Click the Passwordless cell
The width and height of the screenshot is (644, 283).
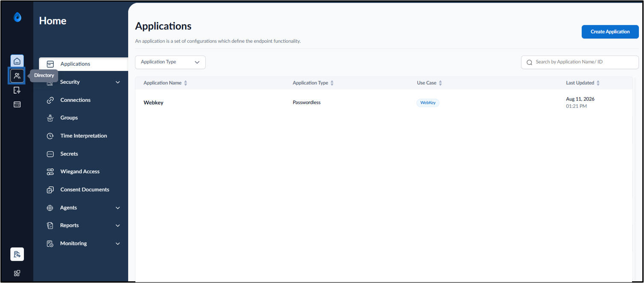click(x=307, y=103)
